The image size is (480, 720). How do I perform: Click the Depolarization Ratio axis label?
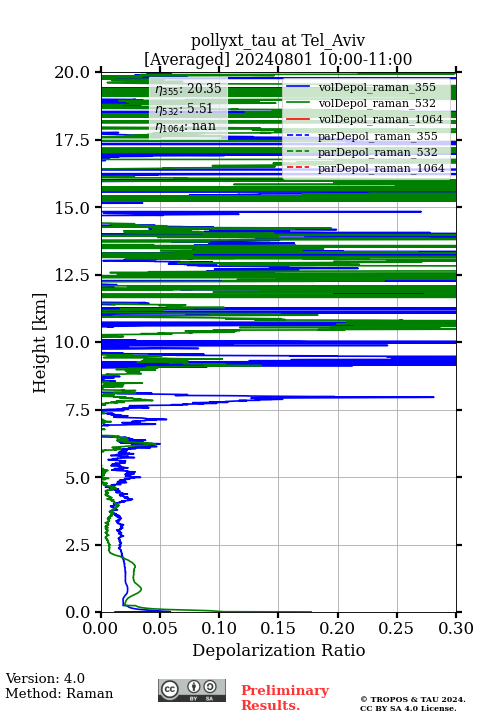(279, 650)
